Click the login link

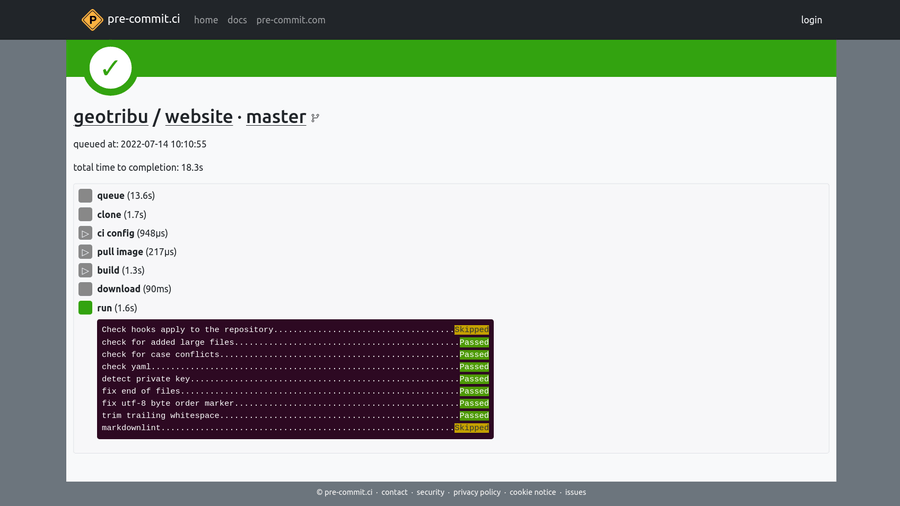pyautogui.click(x=811, y=20)
